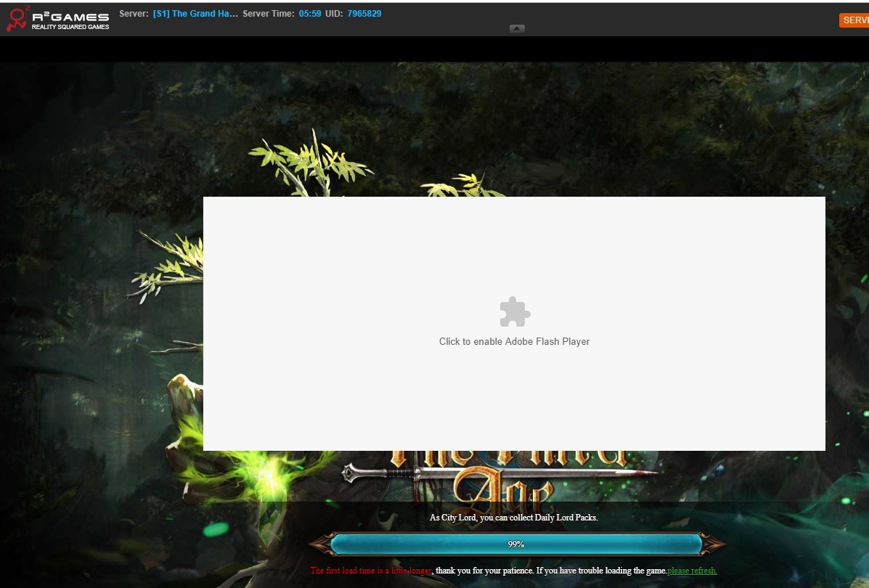Click the REALITY SQUARED GAMES wordmark

point(70,27)
